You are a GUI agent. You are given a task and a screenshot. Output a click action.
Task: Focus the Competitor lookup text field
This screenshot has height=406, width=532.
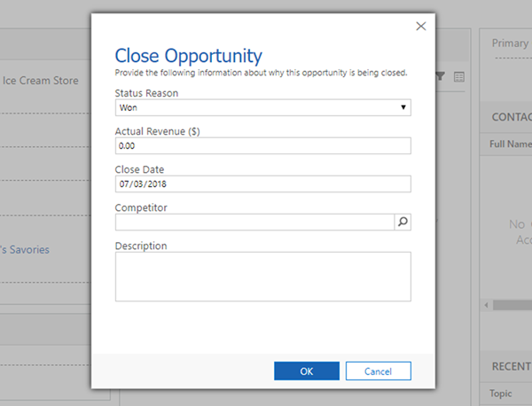pos(254,223)
